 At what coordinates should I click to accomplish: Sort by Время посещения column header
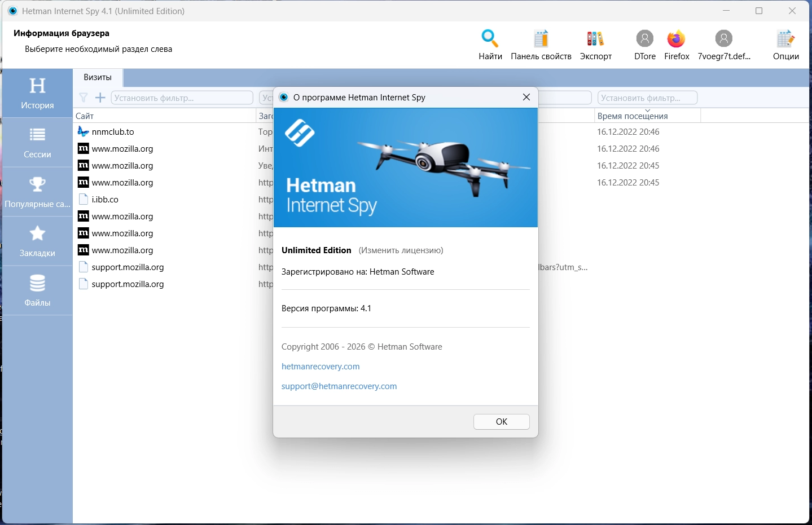click(647, 116)
